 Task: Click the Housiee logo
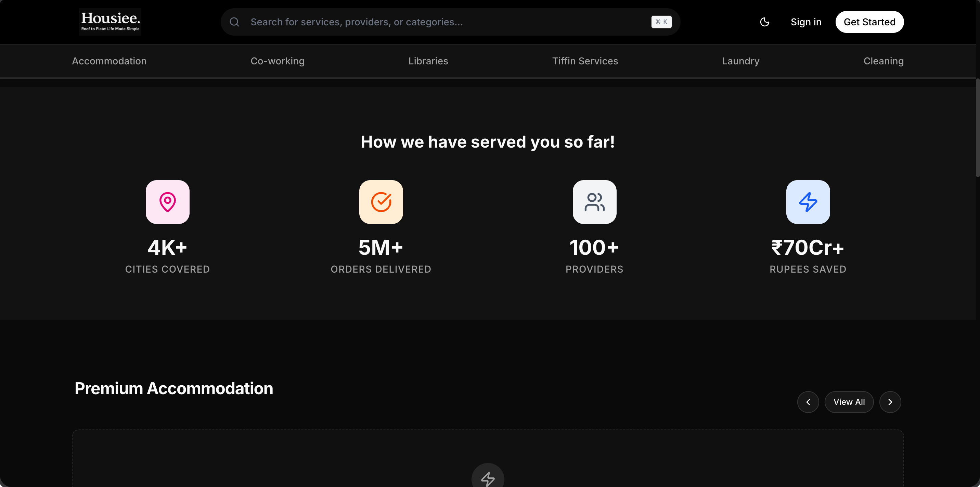(110, 22)
